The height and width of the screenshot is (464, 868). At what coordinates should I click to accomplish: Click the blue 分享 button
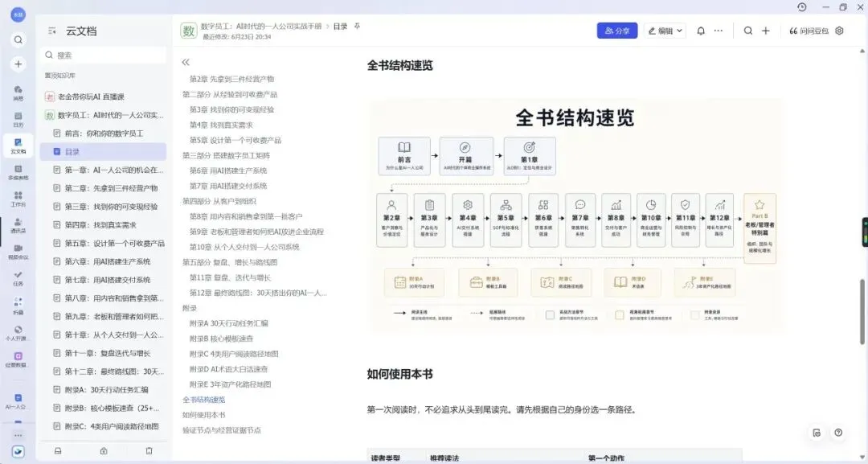click(x=616, y=31)
